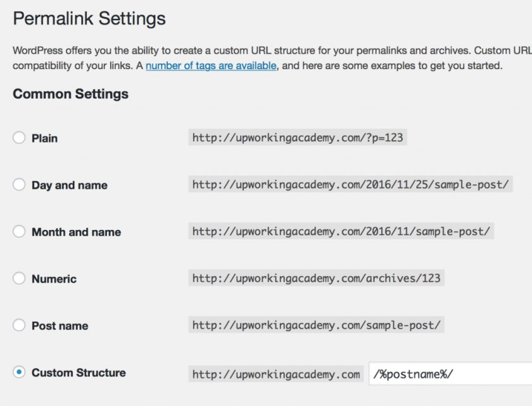Toggle the Custom Structure radio button
This screenshot has height=406, width=532.
pos(19,372)
